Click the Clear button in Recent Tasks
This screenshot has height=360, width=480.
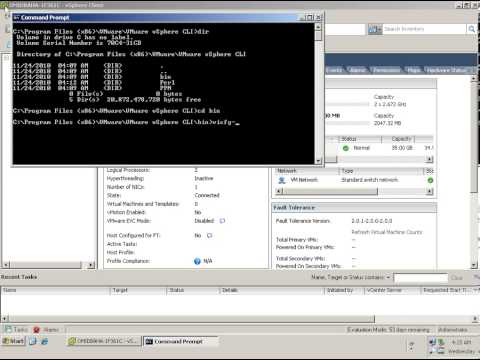coord(457,277)
